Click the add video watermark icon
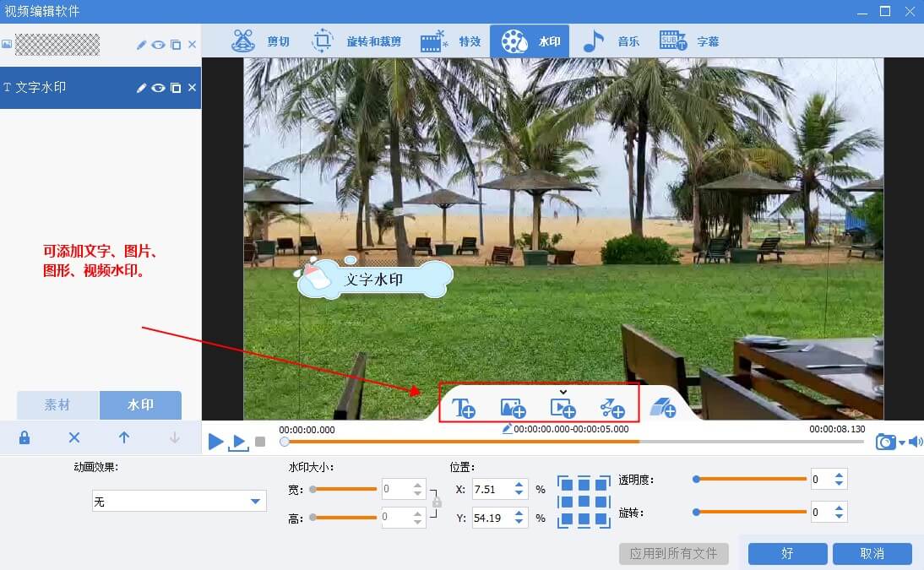This screenshot has width=924, height=570. [x=563, y=408]
